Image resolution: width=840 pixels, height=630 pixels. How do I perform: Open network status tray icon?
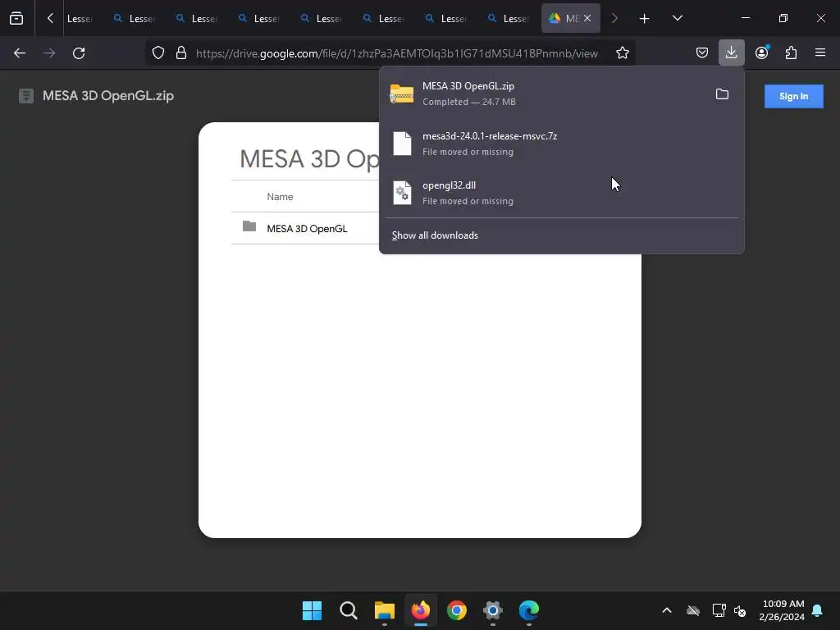click(x=719, y=610)
